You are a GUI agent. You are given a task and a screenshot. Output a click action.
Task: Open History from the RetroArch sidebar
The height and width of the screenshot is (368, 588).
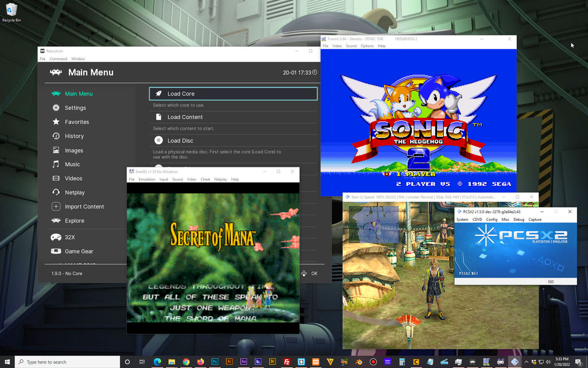tap(56, 136)
